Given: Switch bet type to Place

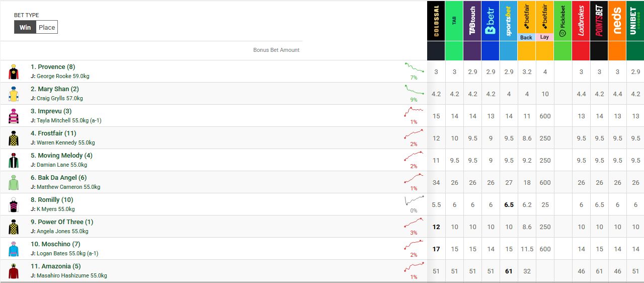Looking at the screenshot, I should tap(47, 27).
